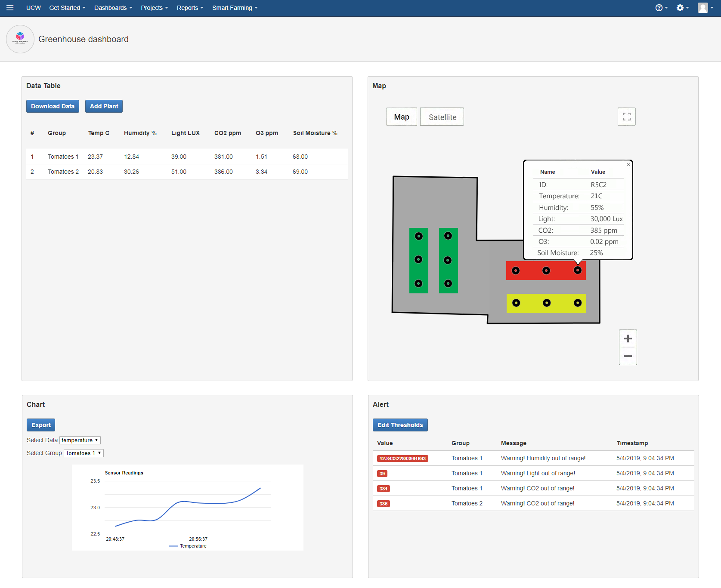This screenshot has height=588, width=721.
Task: Expand the Smart Farming menu
Action: [235, 8]
